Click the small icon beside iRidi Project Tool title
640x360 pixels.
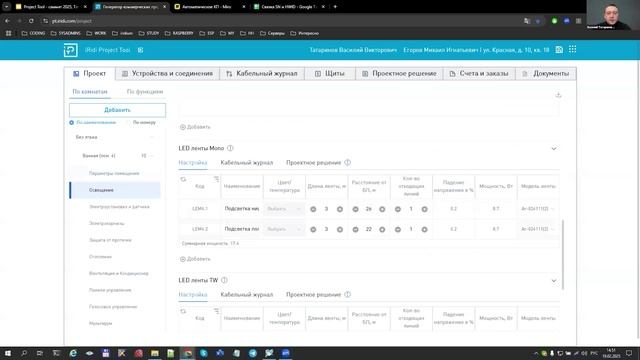pos(140,50)
